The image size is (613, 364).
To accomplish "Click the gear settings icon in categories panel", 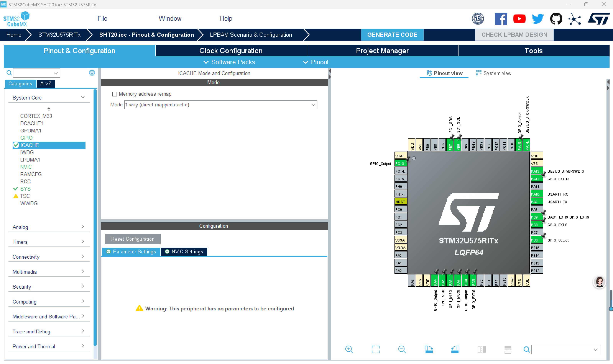I will (x=92, y=73).
